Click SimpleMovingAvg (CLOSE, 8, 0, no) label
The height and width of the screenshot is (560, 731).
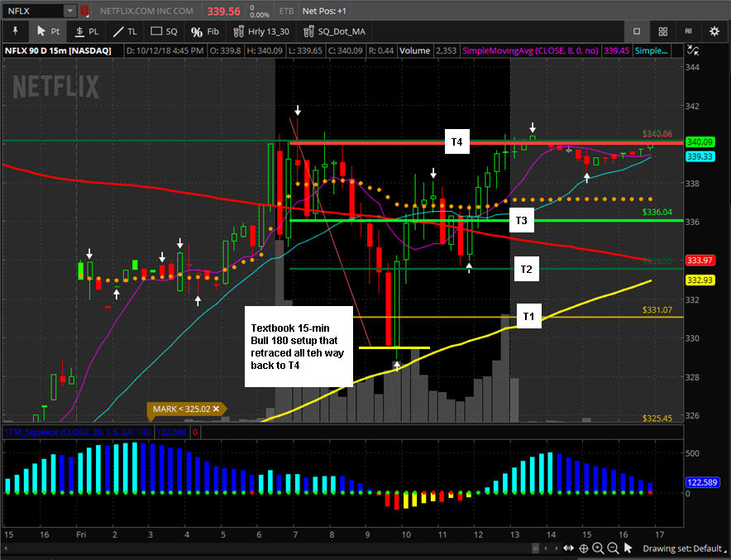click(x=530, y=50)
